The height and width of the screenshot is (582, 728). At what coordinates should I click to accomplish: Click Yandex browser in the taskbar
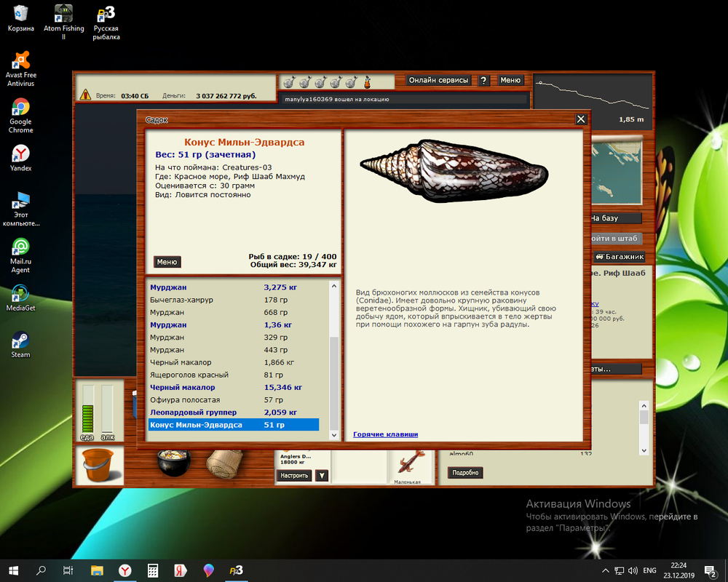(125, 570)
